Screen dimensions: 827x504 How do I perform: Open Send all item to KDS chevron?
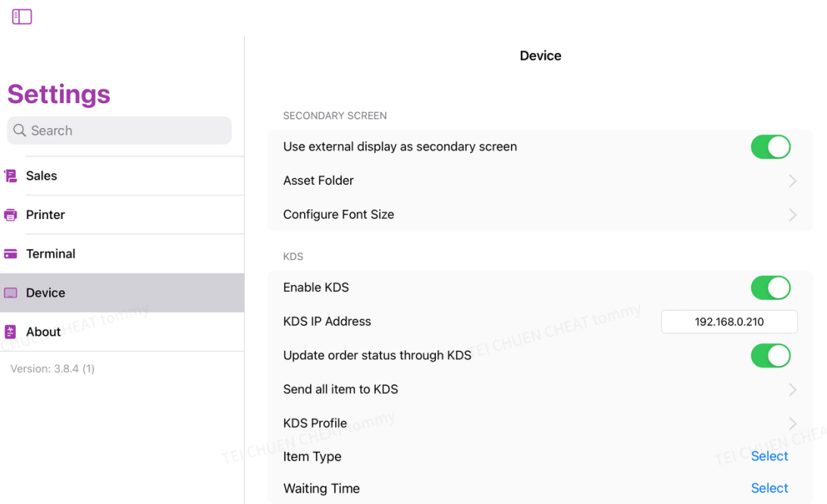click(x=792, y=390)
